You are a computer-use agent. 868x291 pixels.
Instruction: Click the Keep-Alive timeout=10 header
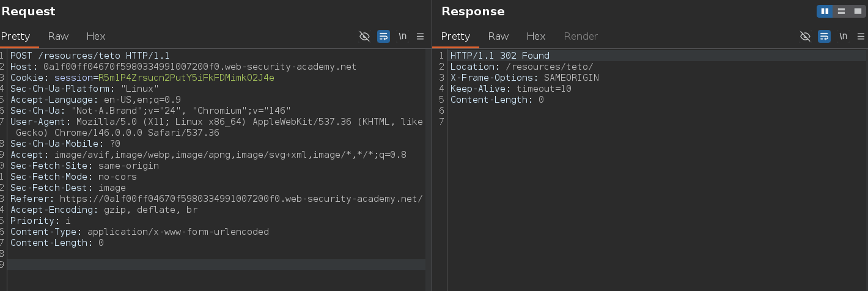tap(511, 89)
